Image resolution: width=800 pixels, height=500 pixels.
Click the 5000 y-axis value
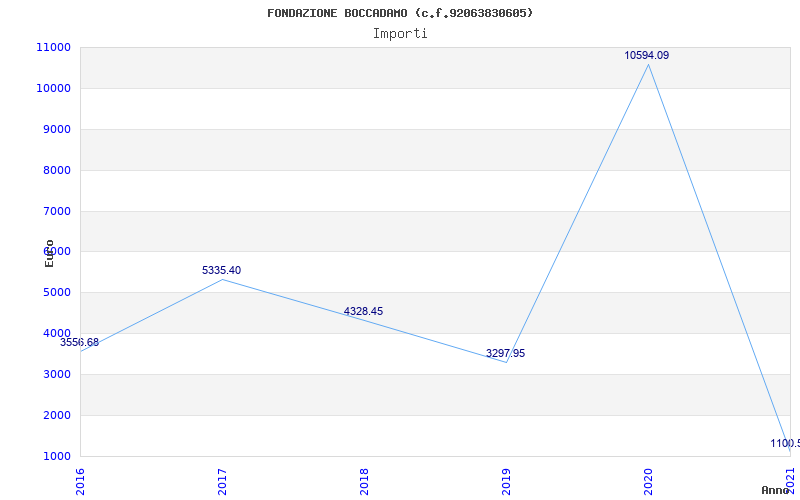[x=56, y=292]
